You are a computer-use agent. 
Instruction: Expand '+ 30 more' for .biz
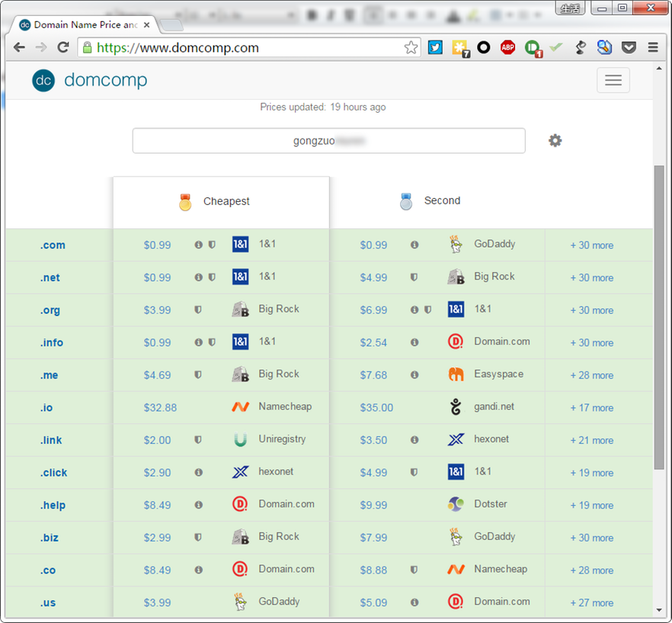coord(591,538)
